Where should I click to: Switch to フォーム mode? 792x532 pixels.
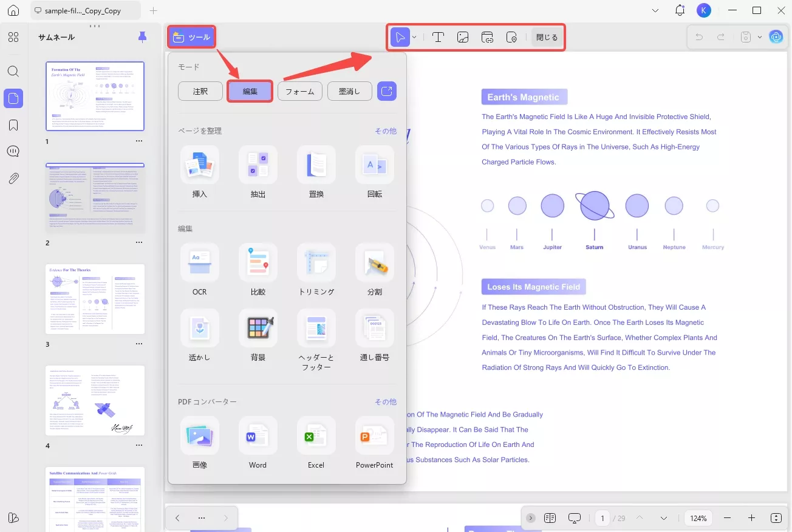coord(300,91)
